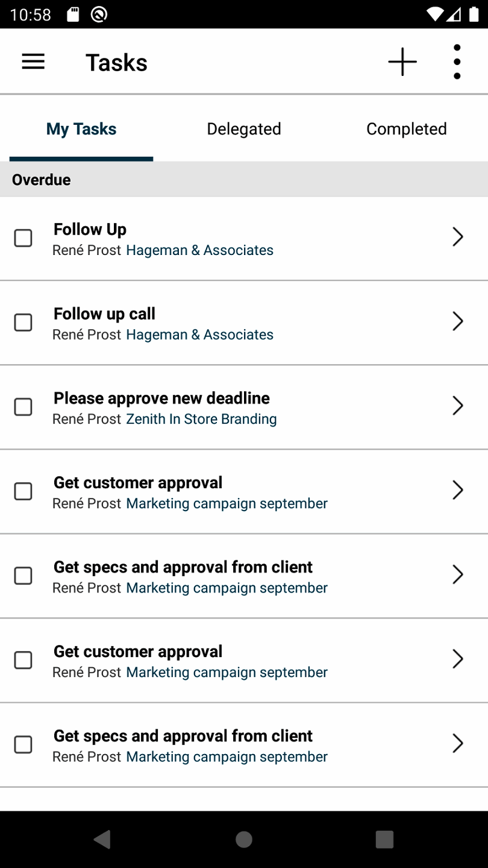
Task: Open Please approve new deadline chevron
Action: coord(458,406)
